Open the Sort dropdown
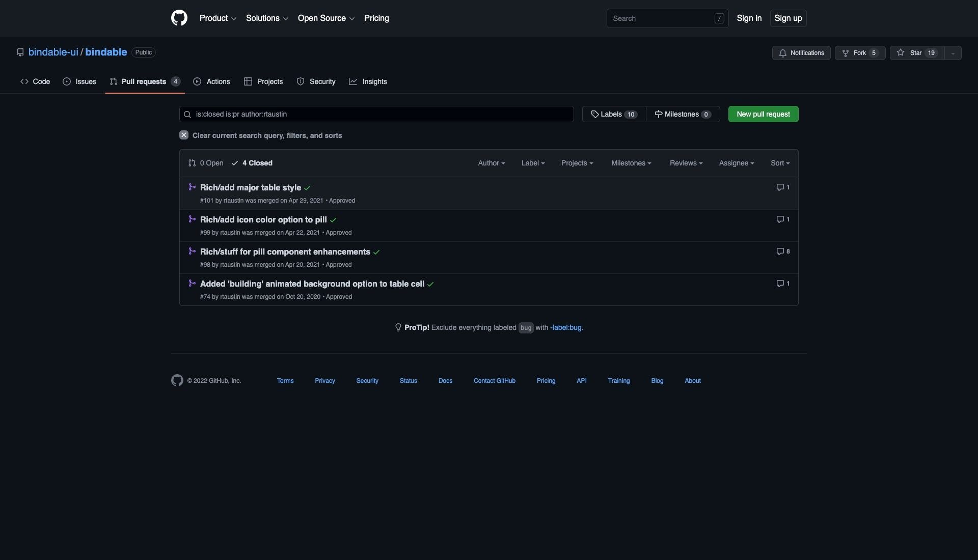 pyautogui.click(x=780, y=163)
